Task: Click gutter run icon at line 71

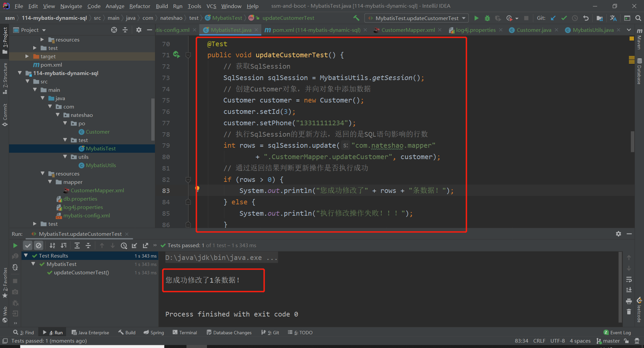Action: (176, 55)
